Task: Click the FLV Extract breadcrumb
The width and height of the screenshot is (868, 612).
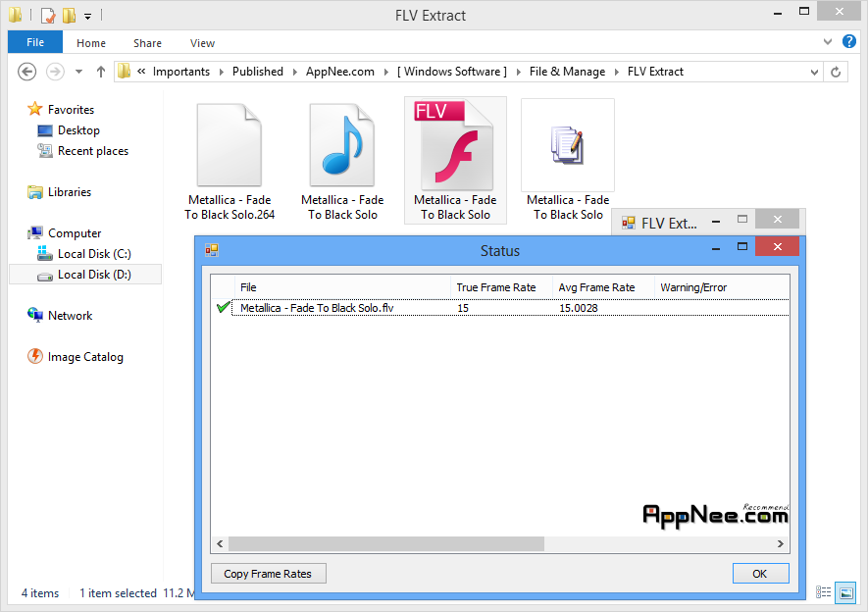Action: (x=655, y=72)
